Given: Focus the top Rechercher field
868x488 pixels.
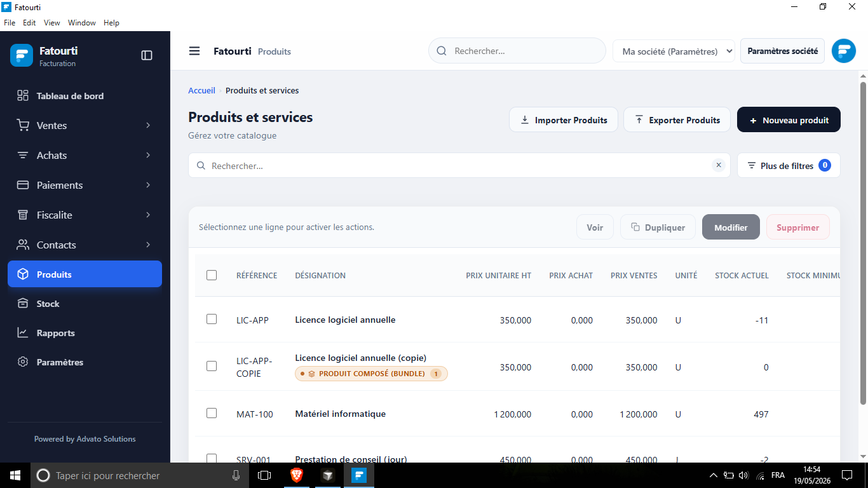Looking at the screenshot, I should [517, 51].
